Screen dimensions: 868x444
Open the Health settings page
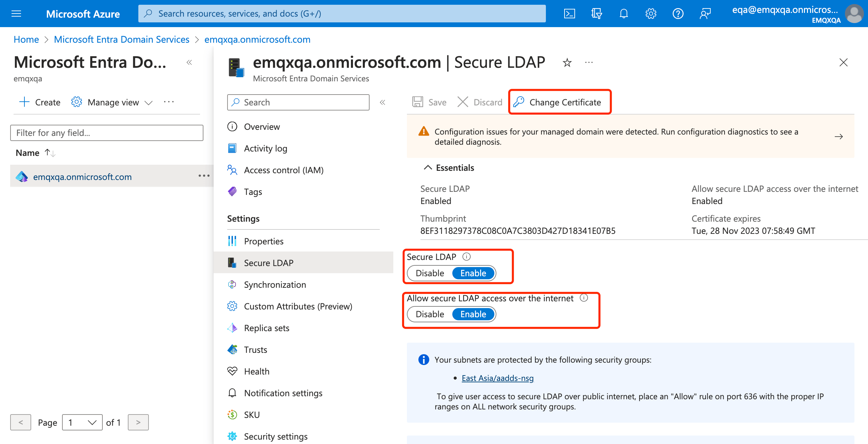257,371
